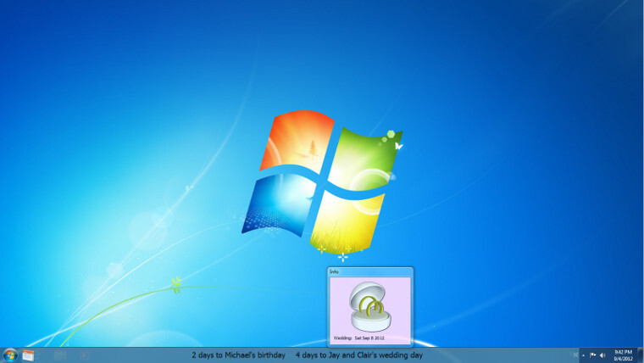Select "2 days to Michael's birthday" reminder
This screenshot has width=644, height=363.
(x=238, y=355)
